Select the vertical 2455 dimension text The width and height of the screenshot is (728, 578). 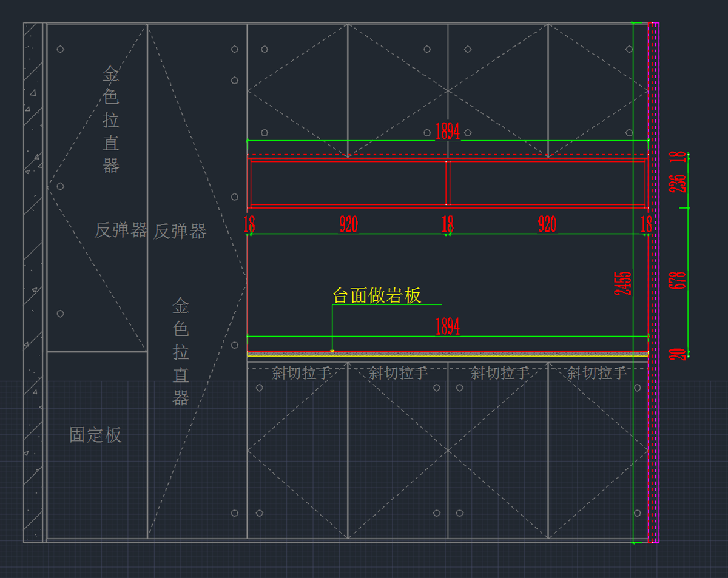tap(624, 283)
